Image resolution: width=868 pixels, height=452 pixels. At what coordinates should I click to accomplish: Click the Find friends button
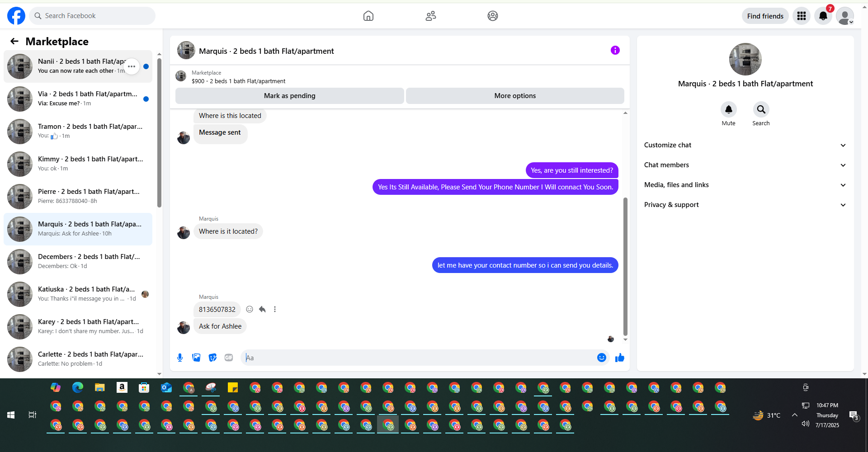[765, 16]
